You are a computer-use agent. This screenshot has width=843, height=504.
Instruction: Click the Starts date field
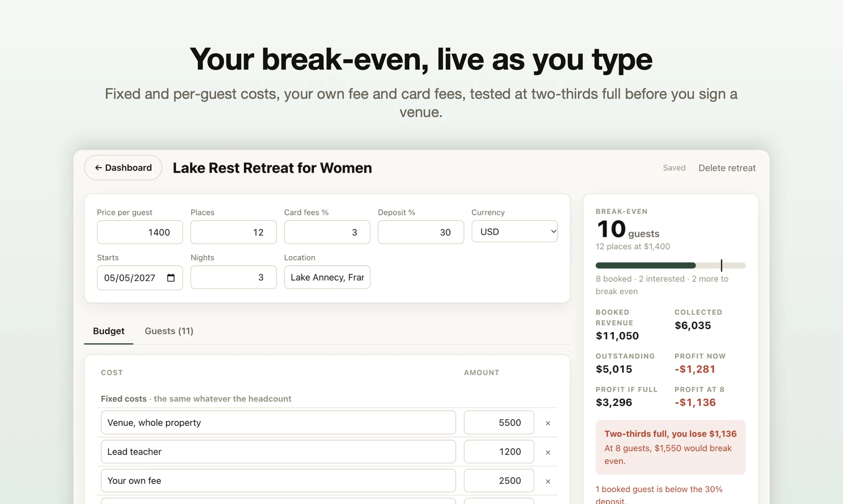[x=140, y=278]
